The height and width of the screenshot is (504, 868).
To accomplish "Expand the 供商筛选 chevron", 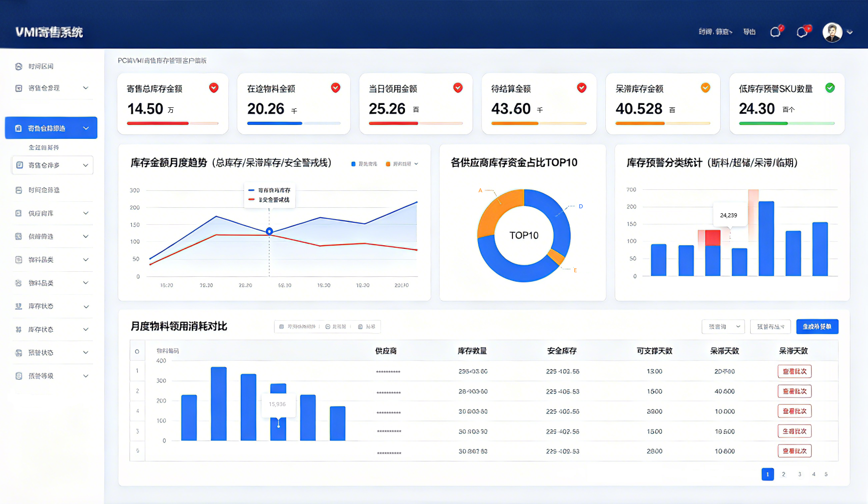I will pos(86,236).
